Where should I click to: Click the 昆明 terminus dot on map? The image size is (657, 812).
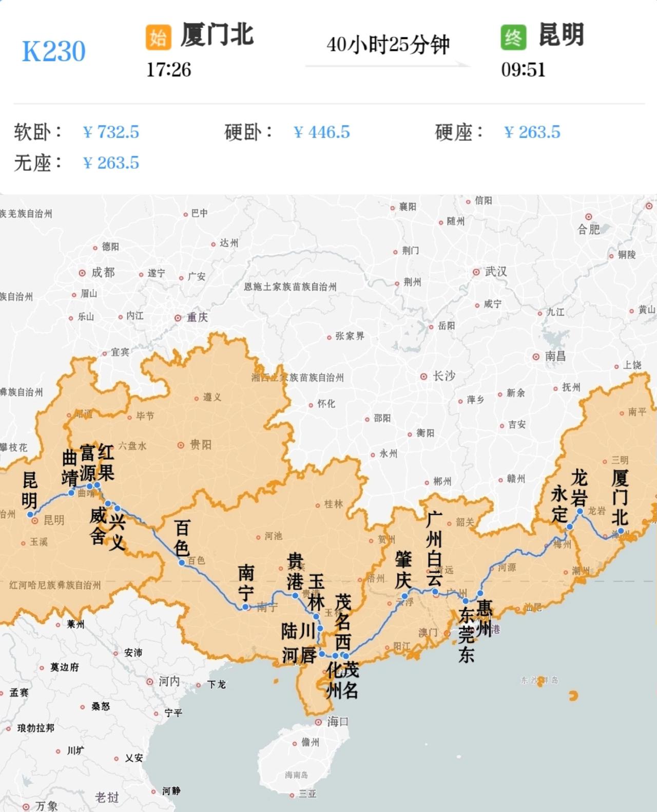[x=30, y=514]
